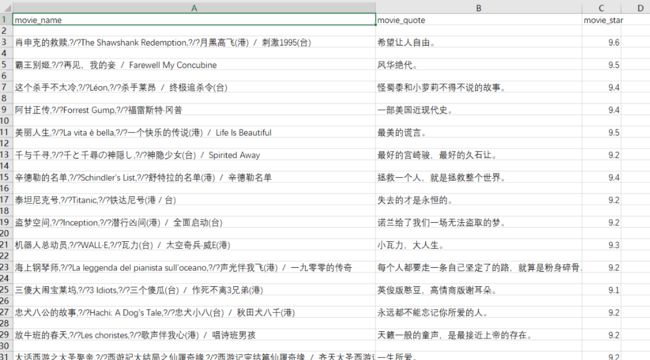650x360 pixels.
Task: Select row 17 header
Action: pos(6,199)
